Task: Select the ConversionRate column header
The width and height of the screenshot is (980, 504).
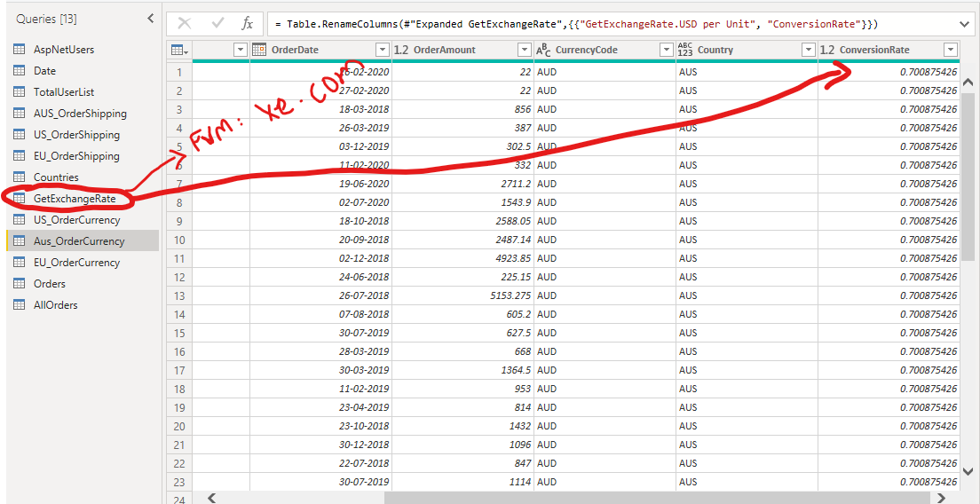Action: click(889, 50)
